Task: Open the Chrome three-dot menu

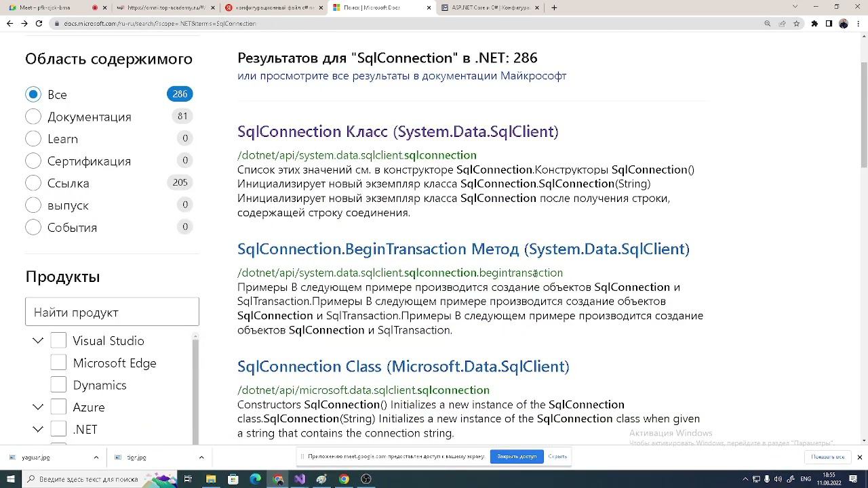Action: 858,23
